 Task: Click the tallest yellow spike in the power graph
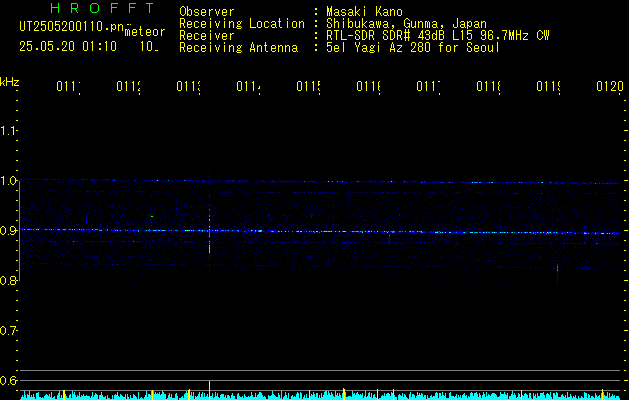209,389
